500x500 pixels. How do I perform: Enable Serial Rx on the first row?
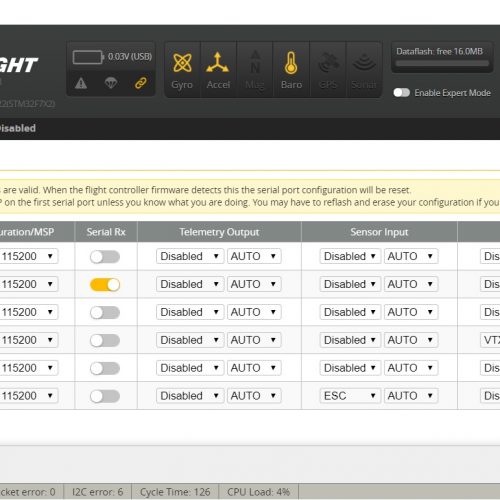point(105,257)
